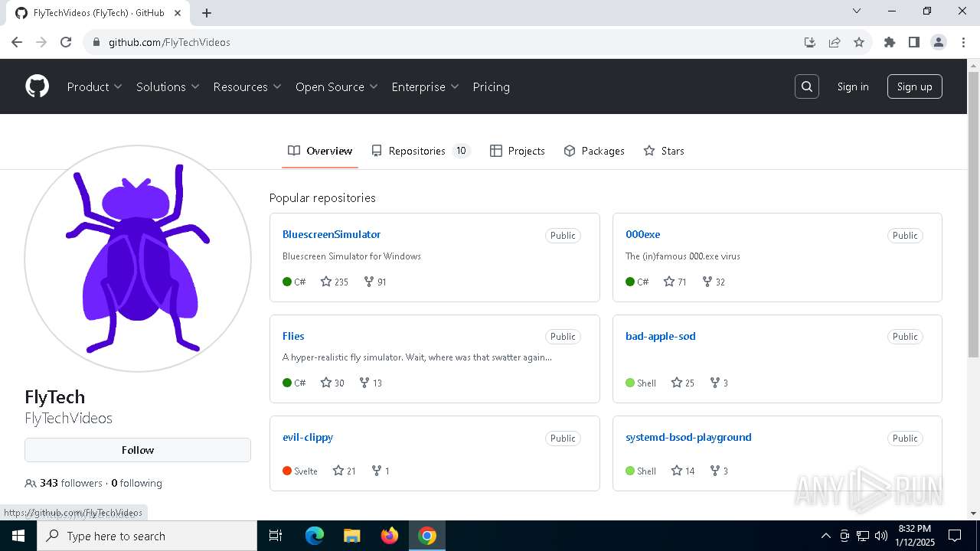
Task: Follow the FlyTech user
Action: (138, 450)
